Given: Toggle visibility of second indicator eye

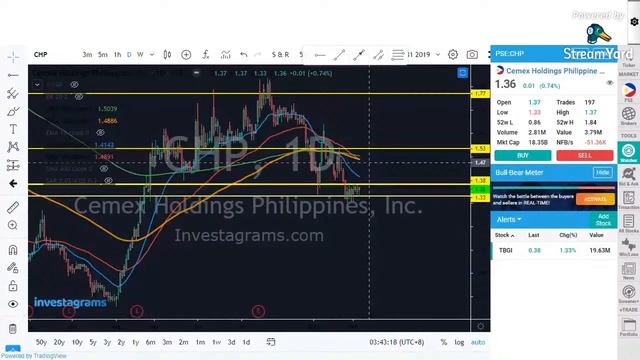Looking at the screenshot, I should (79, 97).
